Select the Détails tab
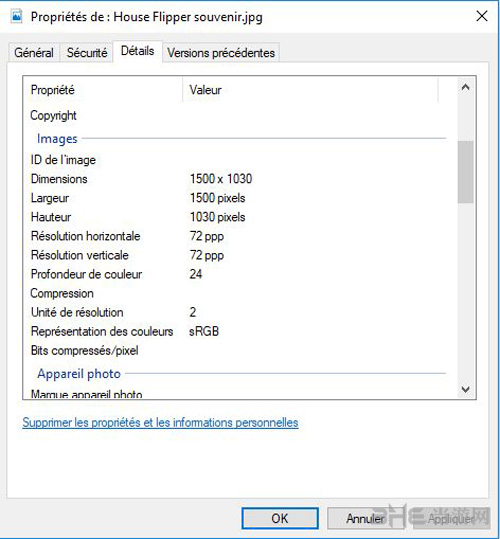 click(137, 51)
